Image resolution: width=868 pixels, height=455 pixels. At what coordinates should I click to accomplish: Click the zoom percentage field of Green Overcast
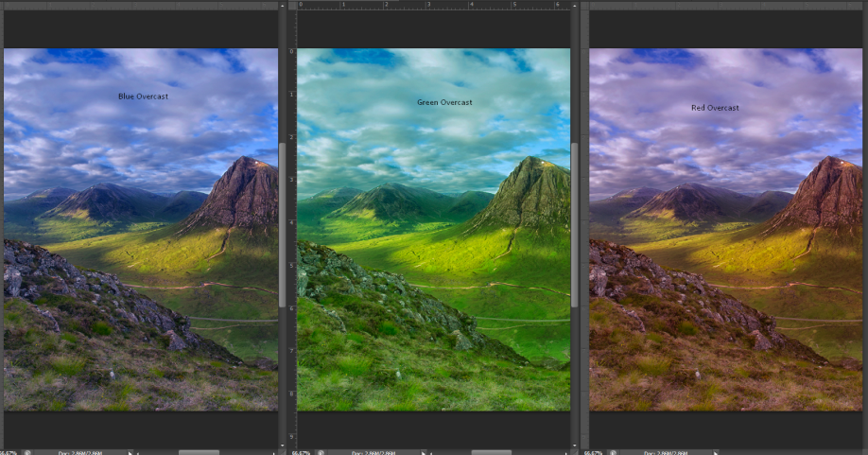point(301,452)
